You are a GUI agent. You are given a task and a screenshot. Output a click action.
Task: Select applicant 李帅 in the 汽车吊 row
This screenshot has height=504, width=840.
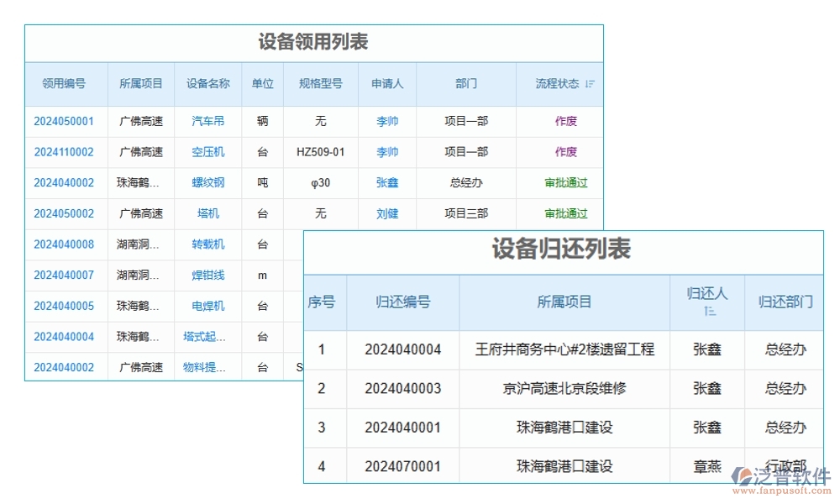tap(387, 121)
